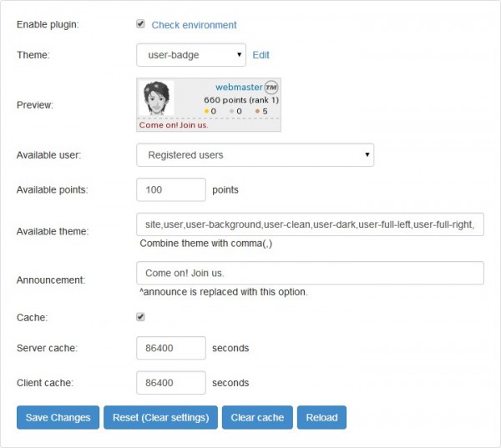Expand the Available user dropdown
This screenshot has width=501, height=448.
255,154
